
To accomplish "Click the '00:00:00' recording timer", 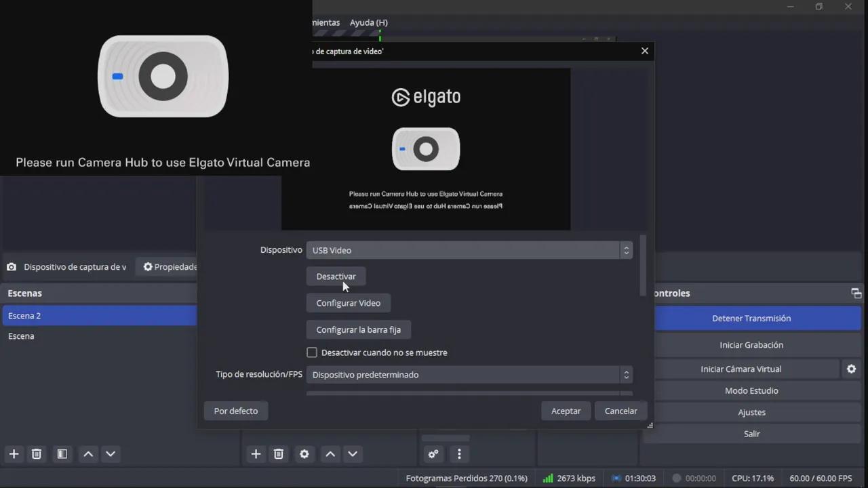I will click(x=701, y=479).
